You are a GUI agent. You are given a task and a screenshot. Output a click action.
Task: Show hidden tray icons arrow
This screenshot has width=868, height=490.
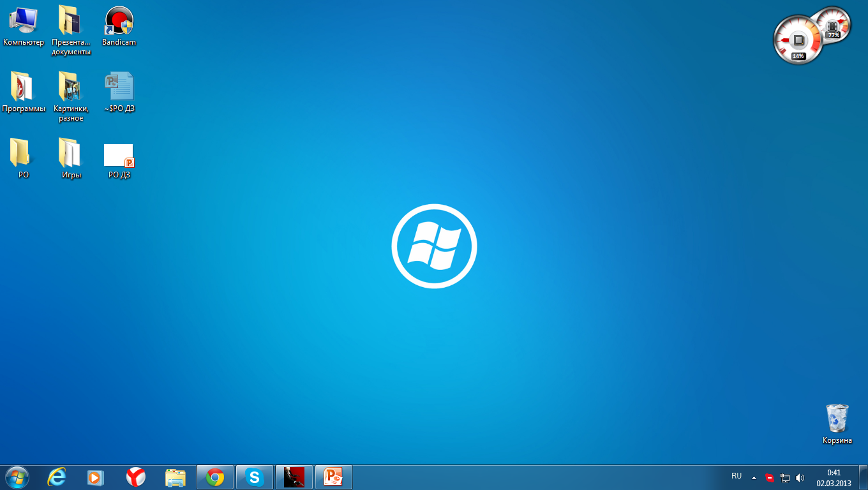[x=754, y=477]
